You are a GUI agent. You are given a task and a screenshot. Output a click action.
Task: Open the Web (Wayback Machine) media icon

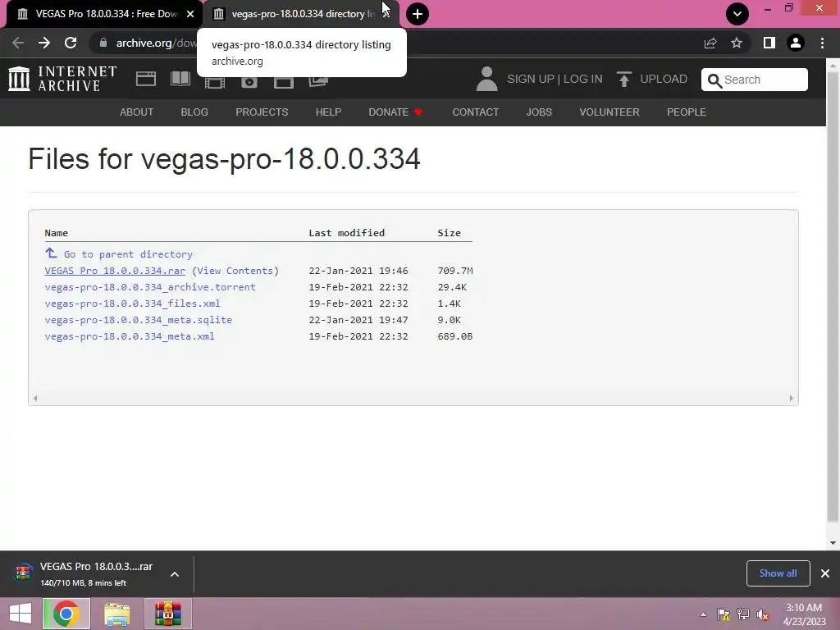pos(146,79)
